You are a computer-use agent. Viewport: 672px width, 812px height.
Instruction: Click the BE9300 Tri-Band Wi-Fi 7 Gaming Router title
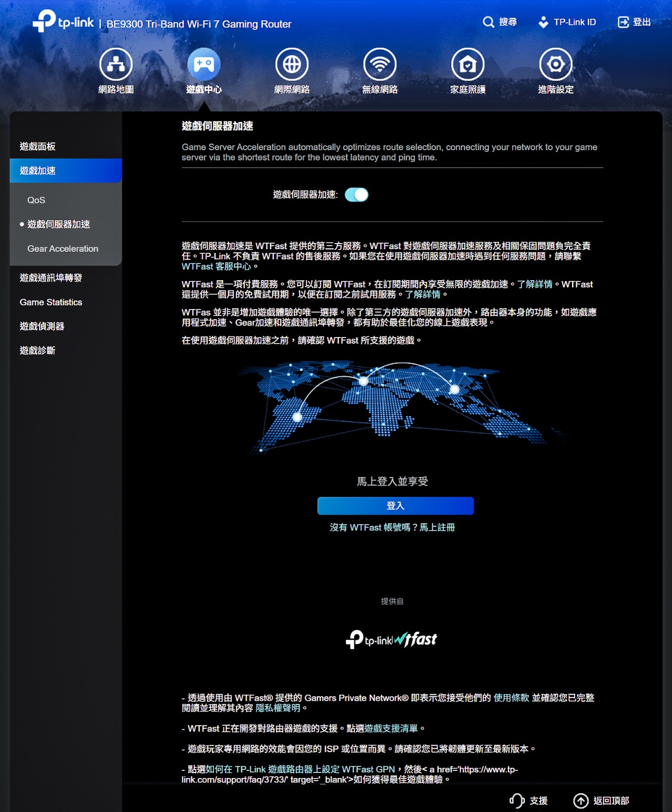coord(199,24)
